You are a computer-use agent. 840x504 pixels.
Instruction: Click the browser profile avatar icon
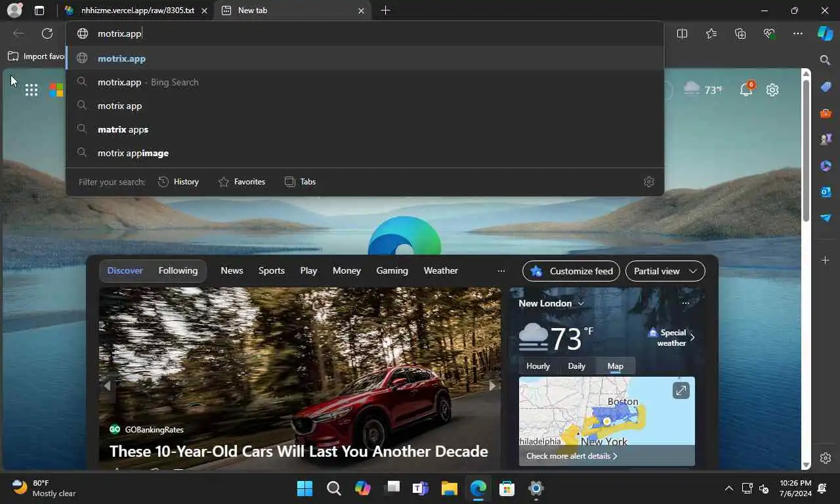click(x=14, y=10)
